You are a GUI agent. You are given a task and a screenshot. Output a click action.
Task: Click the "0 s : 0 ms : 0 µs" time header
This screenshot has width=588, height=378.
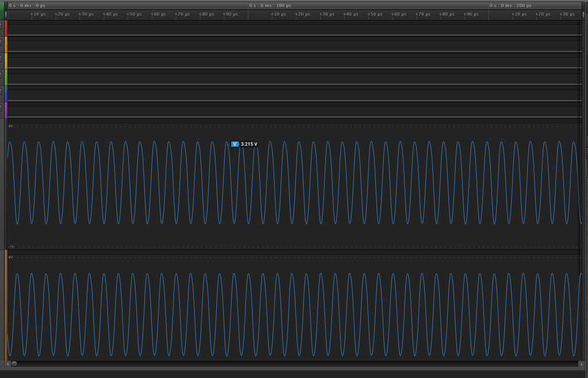27,5
